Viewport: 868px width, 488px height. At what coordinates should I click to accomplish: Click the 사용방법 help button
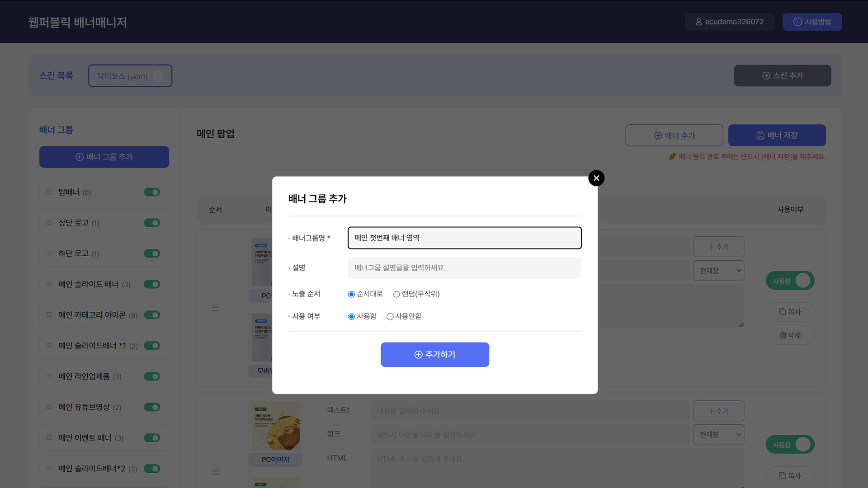(812, 22)
